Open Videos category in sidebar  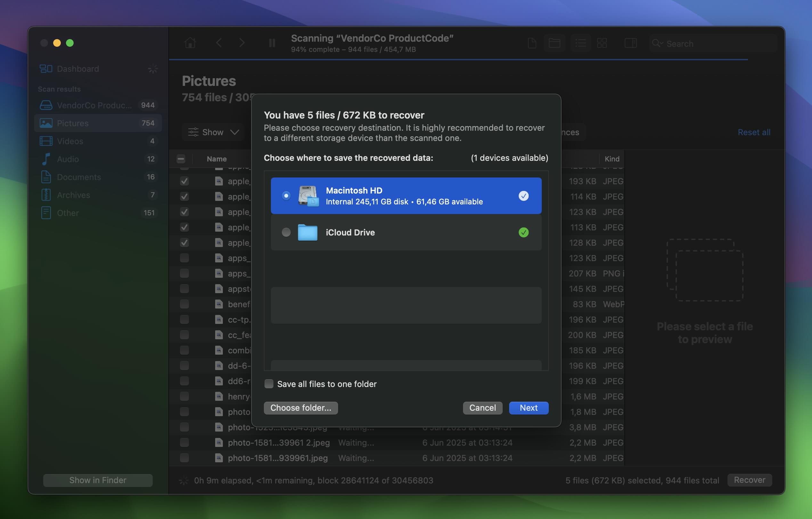click(x=98, y=141)
